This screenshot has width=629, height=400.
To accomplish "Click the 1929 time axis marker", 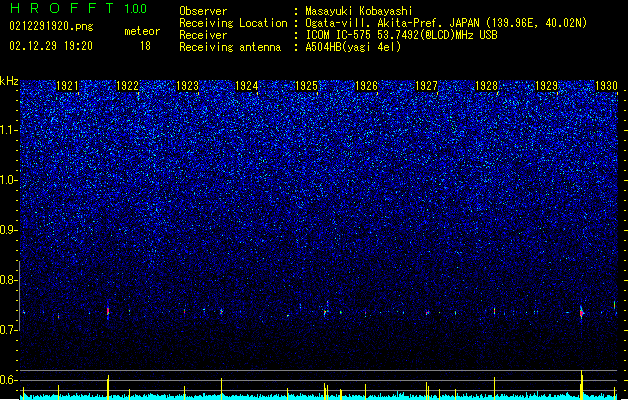I will point(546,86).
